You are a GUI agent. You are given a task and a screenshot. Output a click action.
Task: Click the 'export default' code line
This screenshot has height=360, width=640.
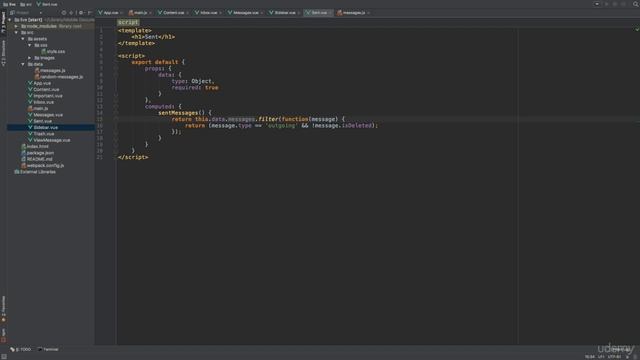[x=158, y=62]
